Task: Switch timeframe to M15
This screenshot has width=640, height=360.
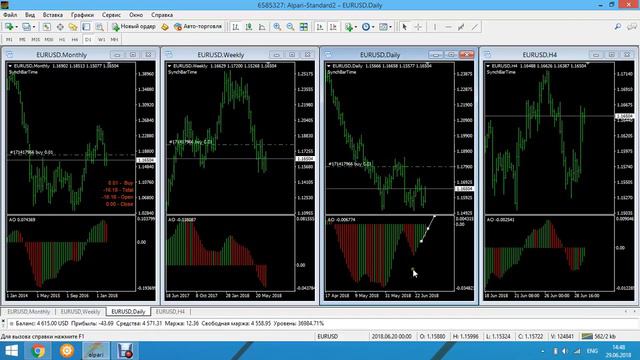Action: click(x=36, y=40)
